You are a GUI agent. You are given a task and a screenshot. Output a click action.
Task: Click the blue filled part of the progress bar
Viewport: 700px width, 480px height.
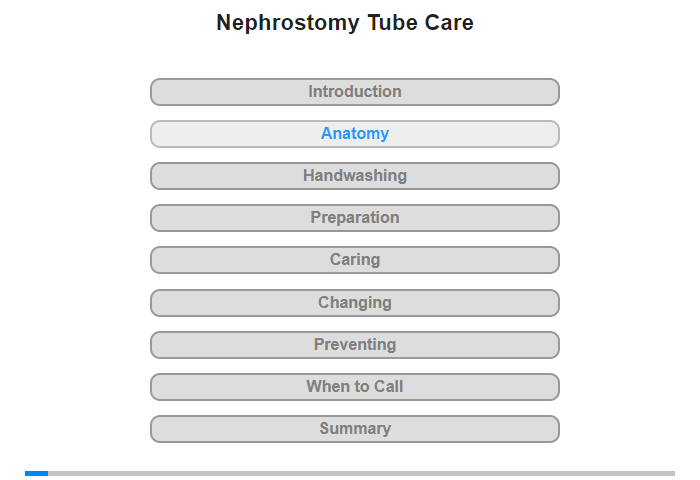click(37, 473)
